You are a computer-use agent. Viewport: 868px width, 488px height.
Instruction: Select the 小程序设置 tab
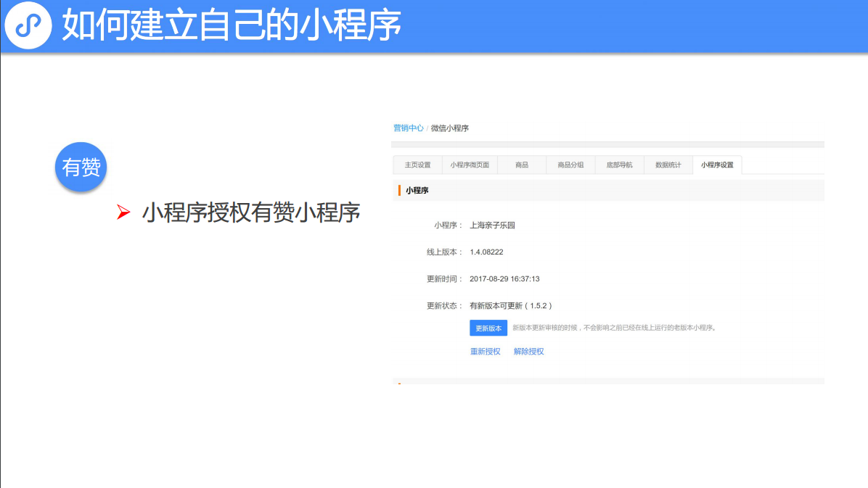coord(717,165)
